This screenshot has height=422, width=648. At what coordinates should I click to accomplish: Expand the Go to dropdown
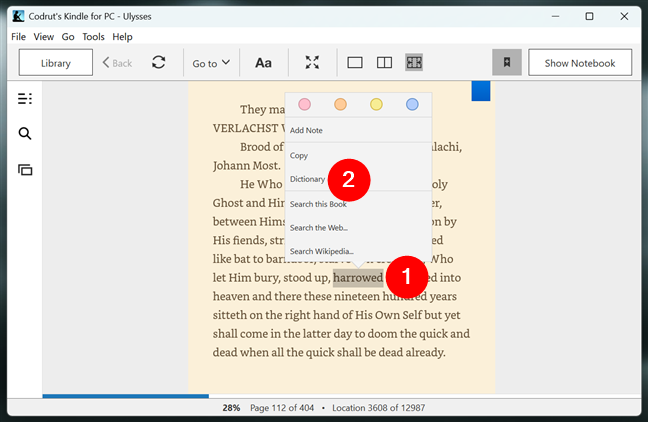click(210, 63)
